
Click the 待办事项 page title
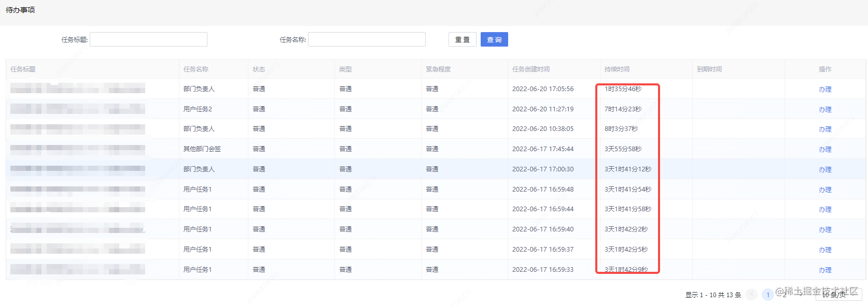pyautogui.click(x=20, y=10)
